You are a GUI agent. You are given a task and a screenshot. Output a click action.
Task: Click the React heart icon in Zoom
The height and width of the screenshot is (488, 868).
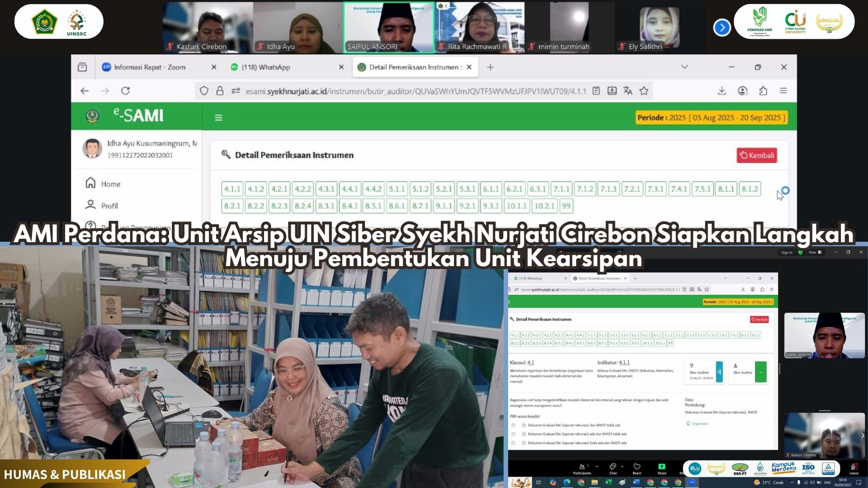(x=637, y=467)
